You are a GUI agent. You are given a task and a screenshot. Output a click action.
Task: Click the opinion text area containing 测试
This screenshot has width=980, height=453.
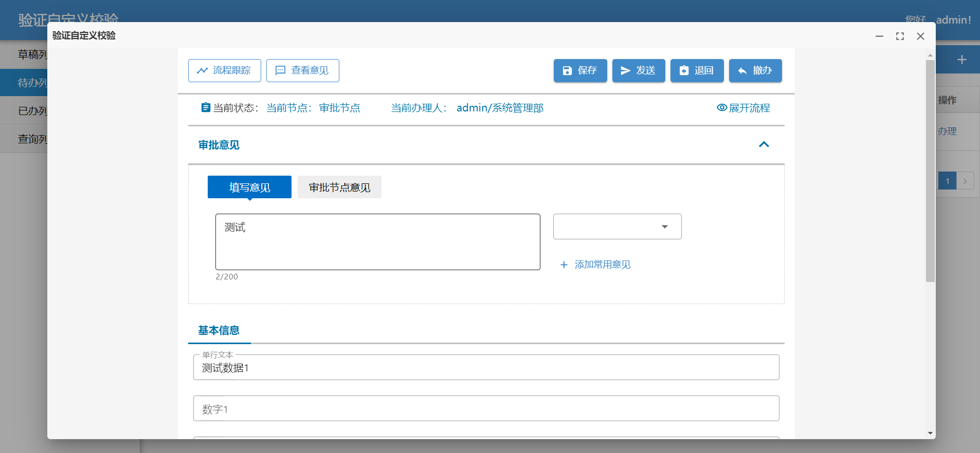378,242
